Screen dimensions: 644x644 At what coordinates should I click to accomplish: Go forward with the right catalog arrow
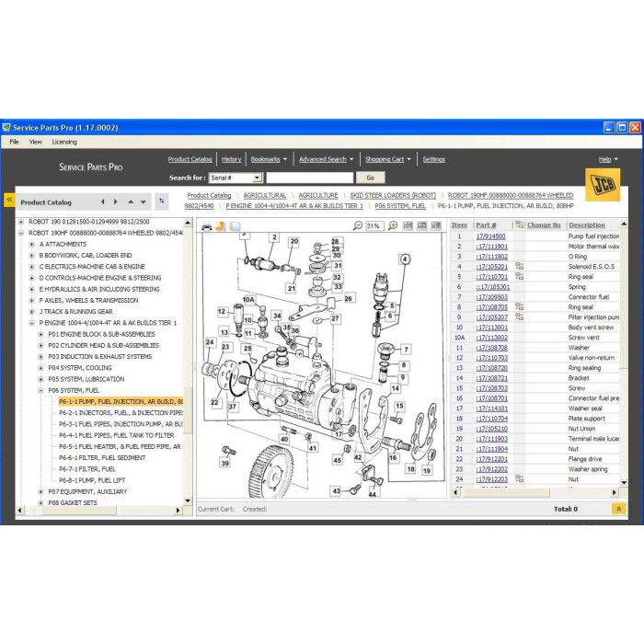116,201
